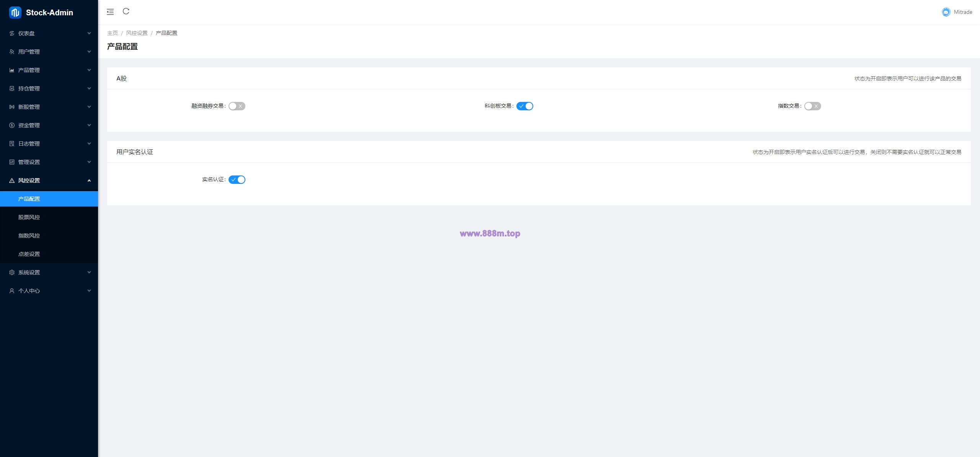
Task: Click the Stock-Admin logo icon
Action: [15, 13]
